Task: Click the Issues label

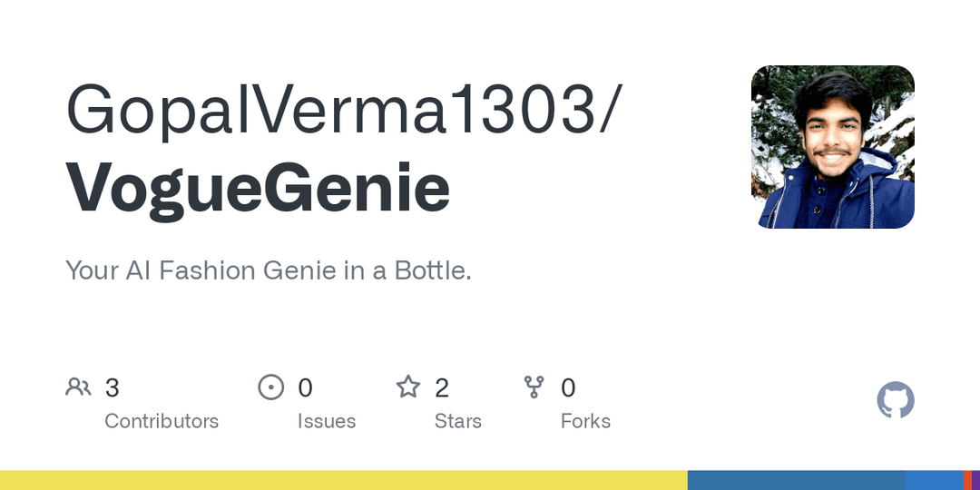Action: point(327,421)
